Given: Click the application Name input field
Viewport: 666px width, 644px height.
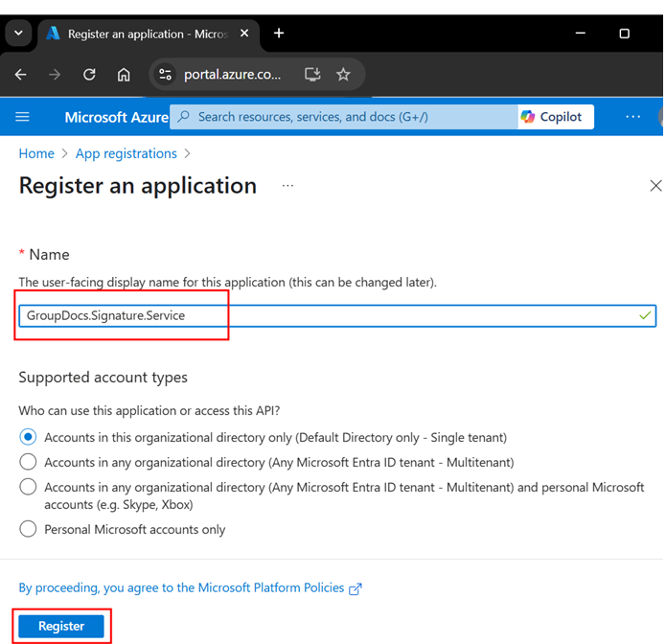Looking at the screenshot, I should click(335, 315).
